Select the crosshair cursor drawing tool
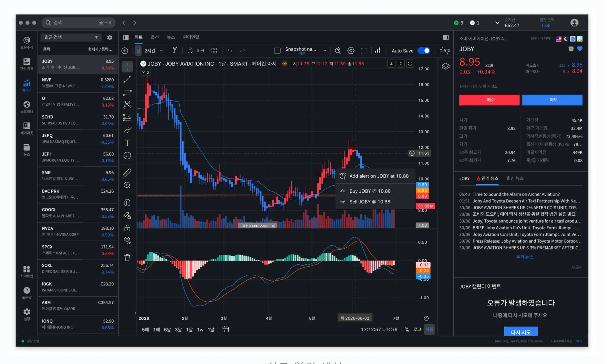 [127, 66]
